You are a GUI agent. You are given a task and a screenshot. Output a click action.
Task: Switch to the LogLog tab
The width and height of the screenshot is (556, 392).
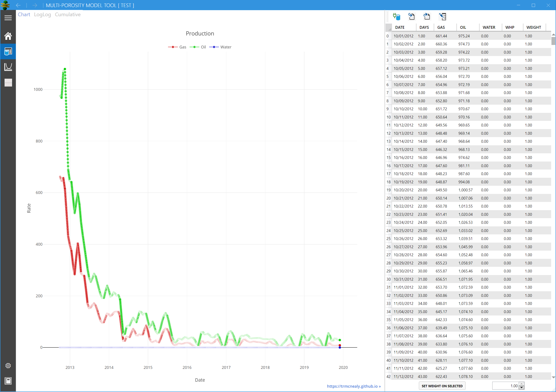point(42,14)
